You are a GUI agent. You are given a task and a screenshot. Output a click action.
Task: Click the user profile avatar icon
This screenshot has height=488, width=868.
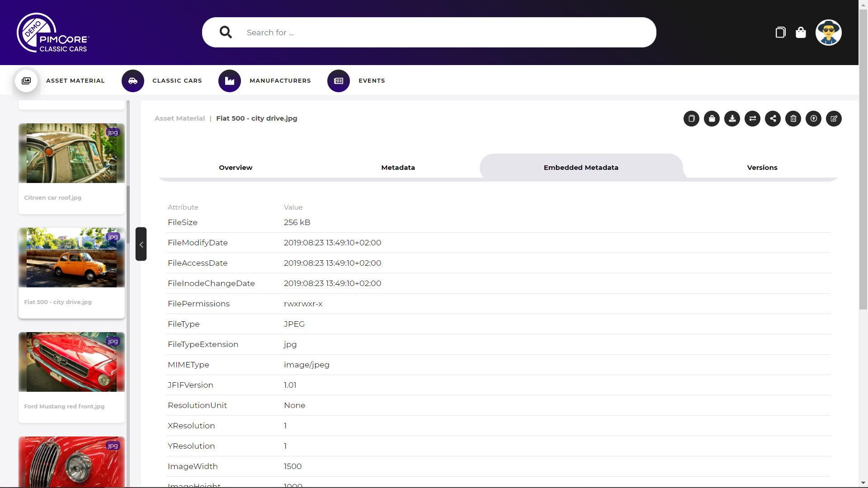tap(829, 32)
